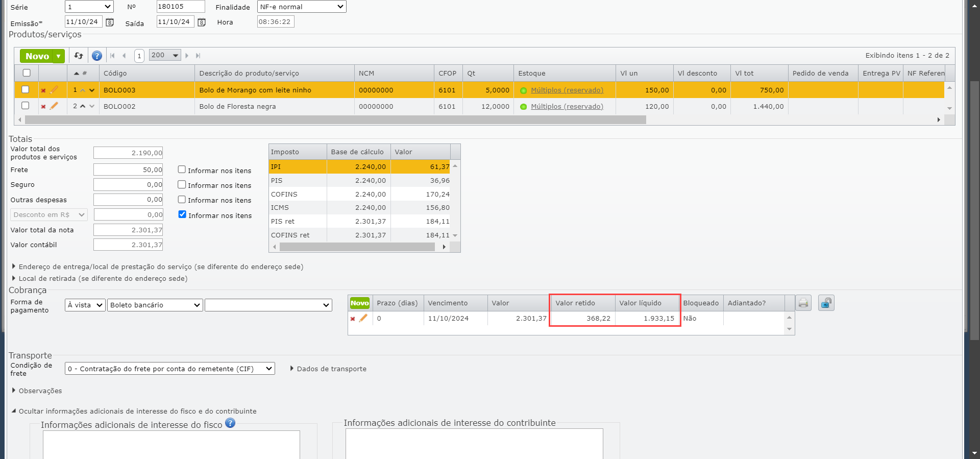Image resolution: width=980 pixels, height=459 pixels.
Task: Delete the 11/10/2024 payment installment
Action: 353,319
